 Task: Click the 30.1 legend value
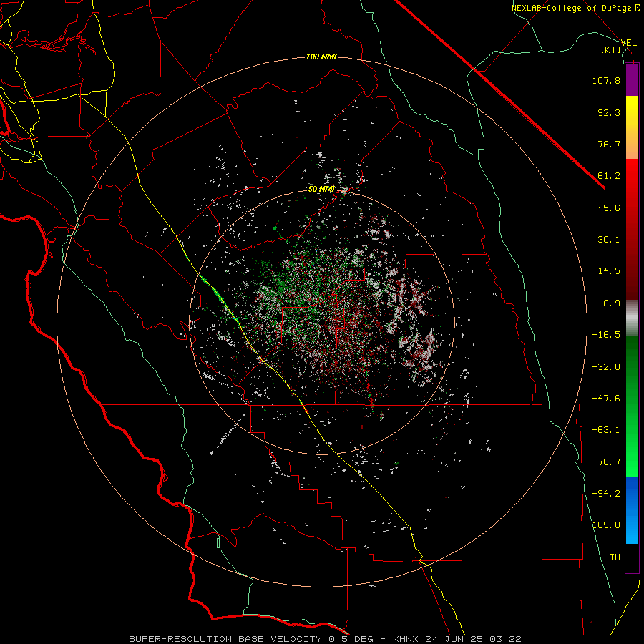[x=609, y=240]
